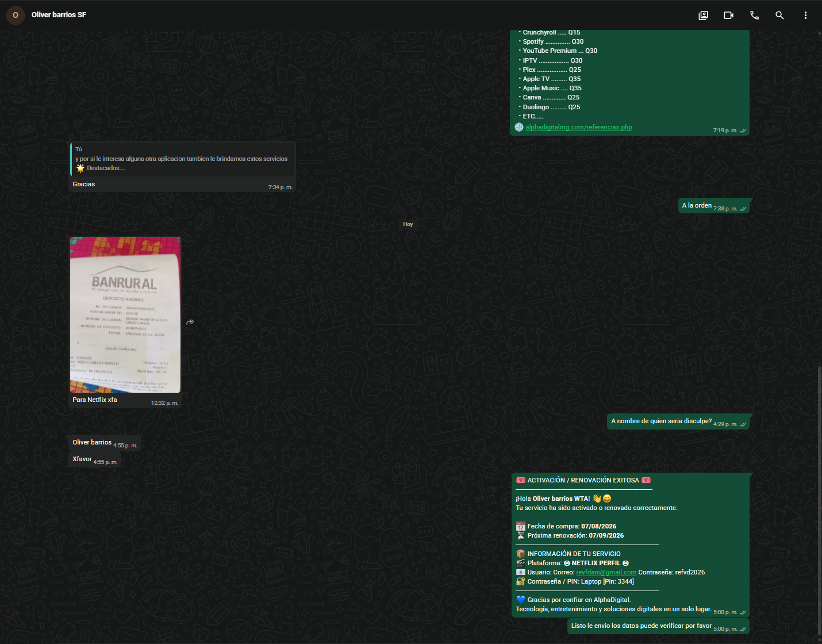Click the globe icon beside the referencias link

coord(519,127)
